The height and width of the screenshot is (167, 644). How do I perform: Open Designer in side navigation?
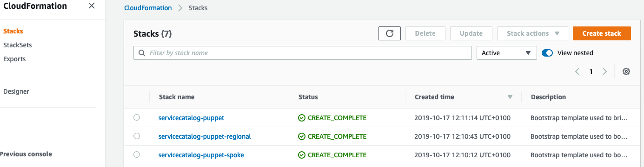[16, 91]
